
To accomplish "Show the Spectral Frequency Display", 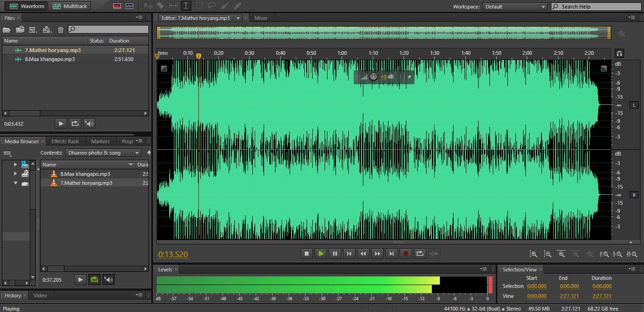I will pyautogui.click(x=117, y=6).
